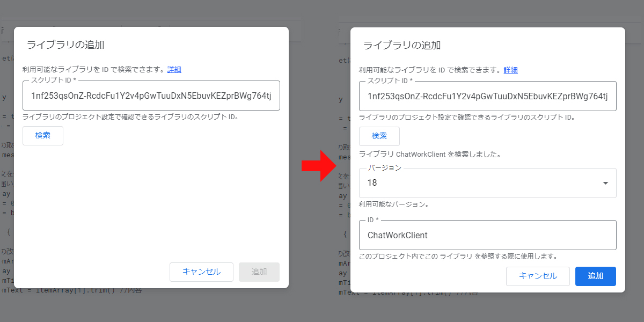Click the 詳細 link in right dialog

tap(510, 70)
